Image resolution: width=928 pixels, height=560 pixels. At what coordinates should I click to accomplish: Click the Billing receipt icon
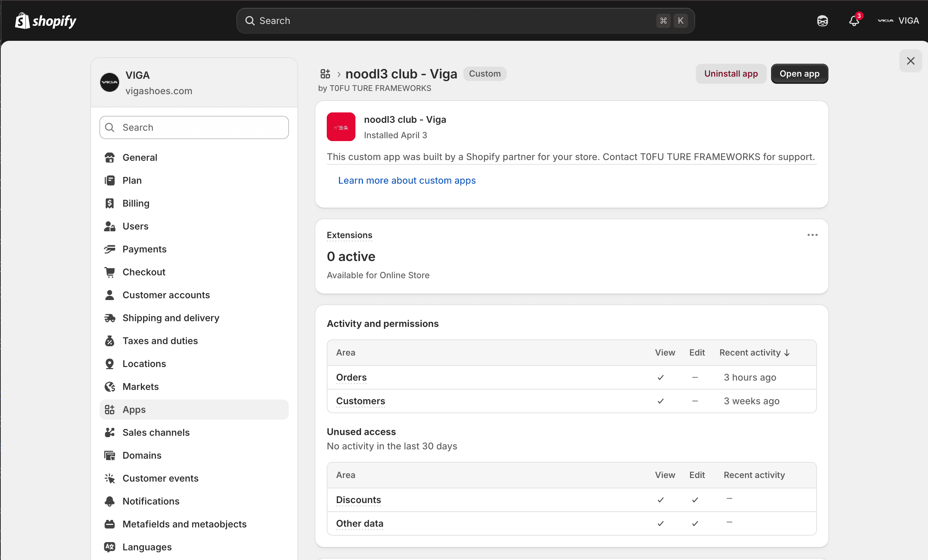pyautogui.click(x=110, y=203)
